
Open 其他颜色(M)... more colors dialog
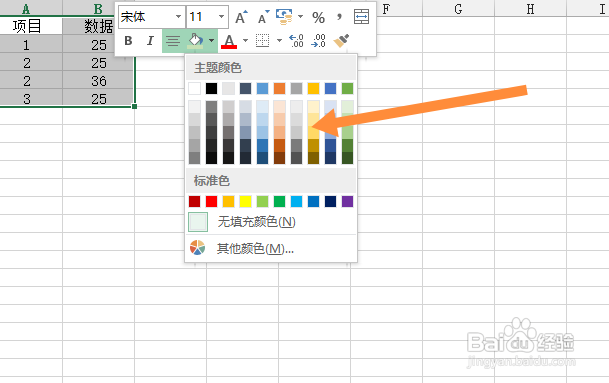click(x=255, y=248)
